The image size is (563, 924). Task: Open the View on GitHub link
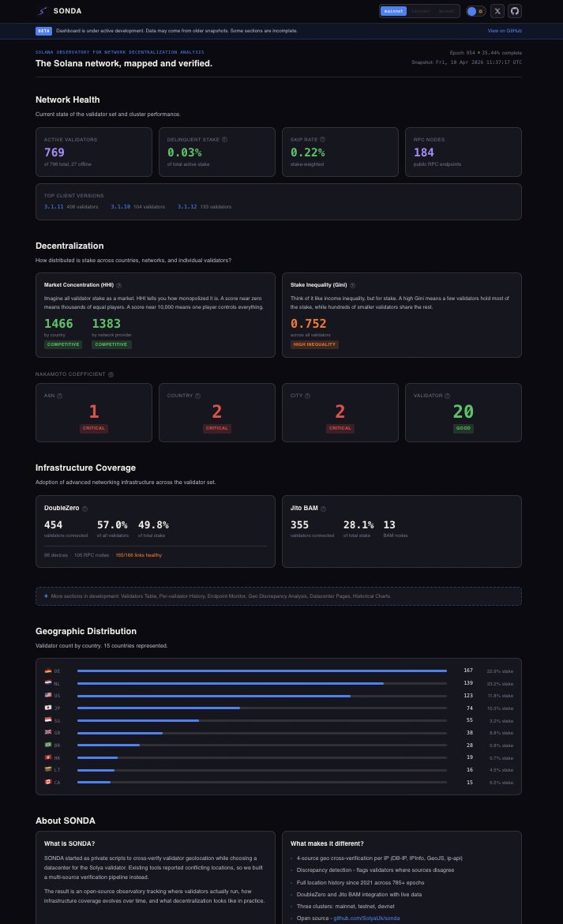505,31
